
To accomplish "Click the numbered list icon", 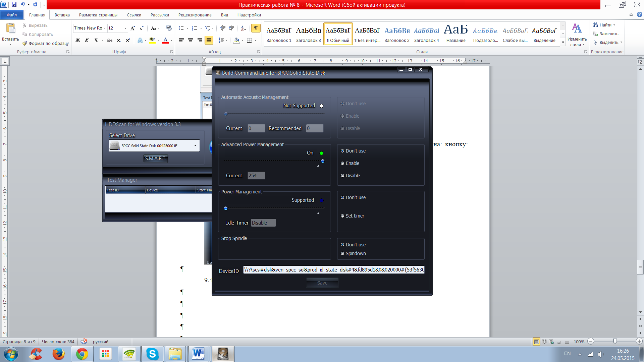I will click(195, 28).
